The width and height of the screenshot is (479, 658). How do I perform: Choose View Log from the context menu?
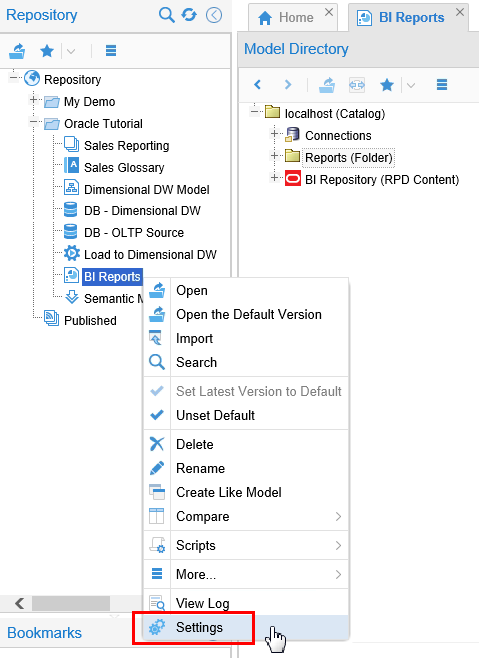coord(246,603)
